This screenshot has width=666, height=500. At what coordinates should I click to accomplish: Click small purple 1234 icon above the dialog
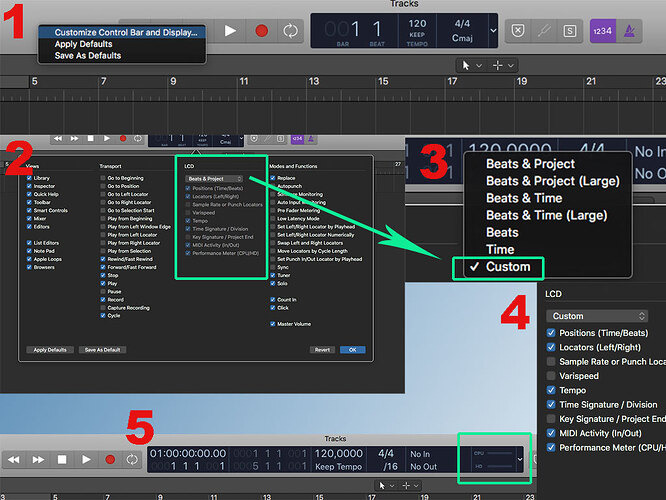tap(297, 138)
